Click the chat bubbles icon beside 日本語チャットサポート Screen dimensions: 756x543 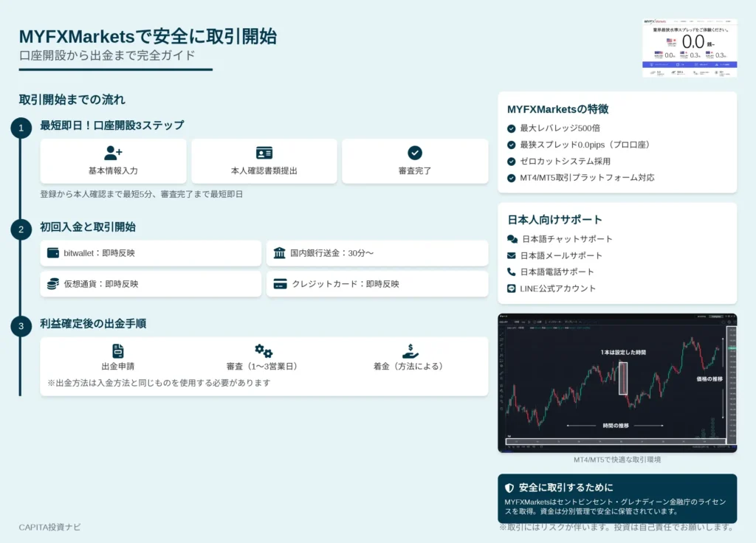coord(512,239)
